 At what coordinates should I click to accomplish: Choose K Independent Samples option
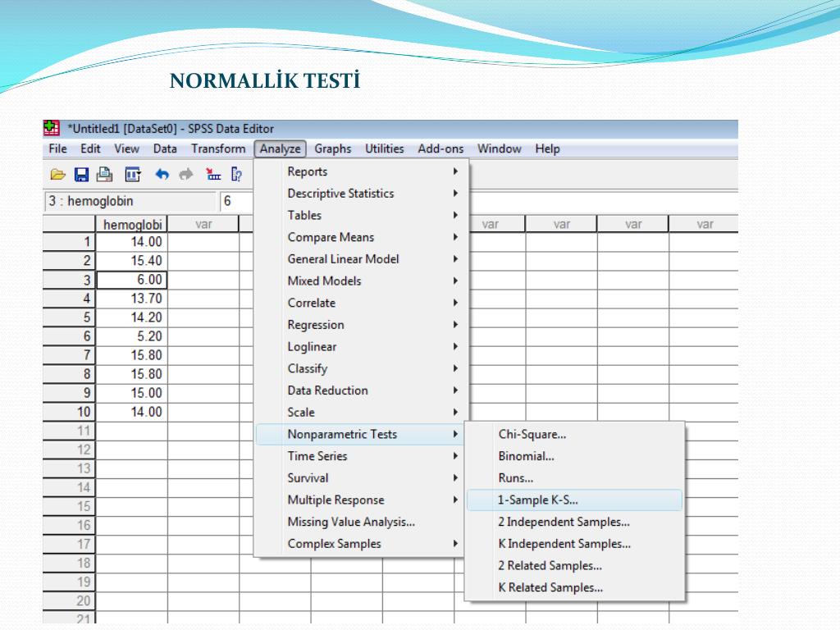[575, 545]
